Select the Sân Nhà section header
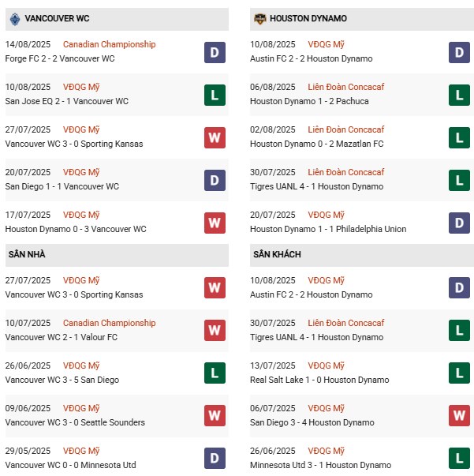474x476 pixels. (27, 255)
